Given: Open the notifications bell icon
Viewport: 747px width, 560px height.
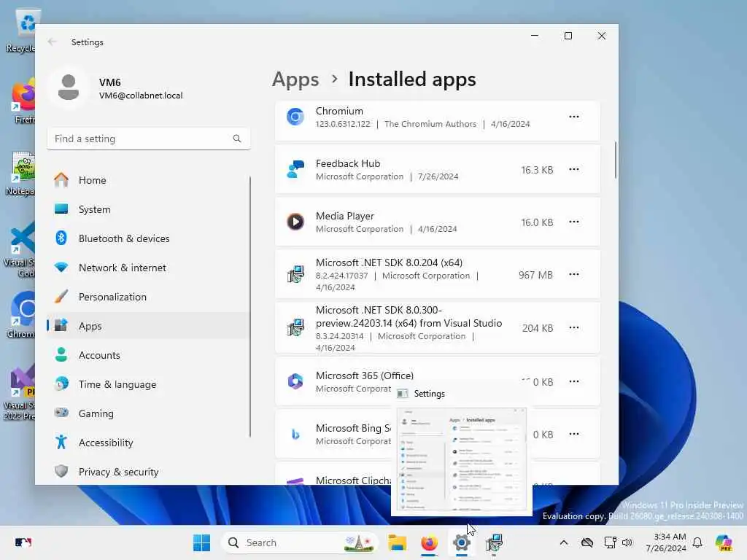Looking at the screenshot, I should 697,542.
